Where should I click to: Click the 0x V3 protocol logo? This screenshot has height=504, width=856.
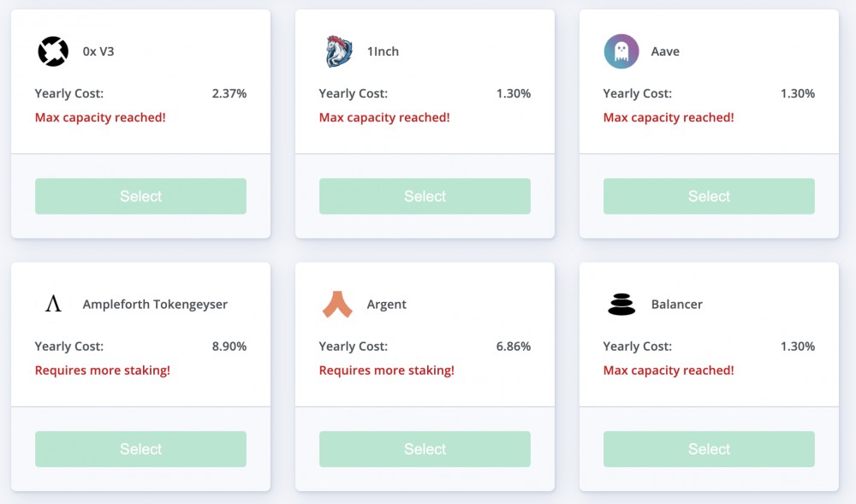(53, 51)
